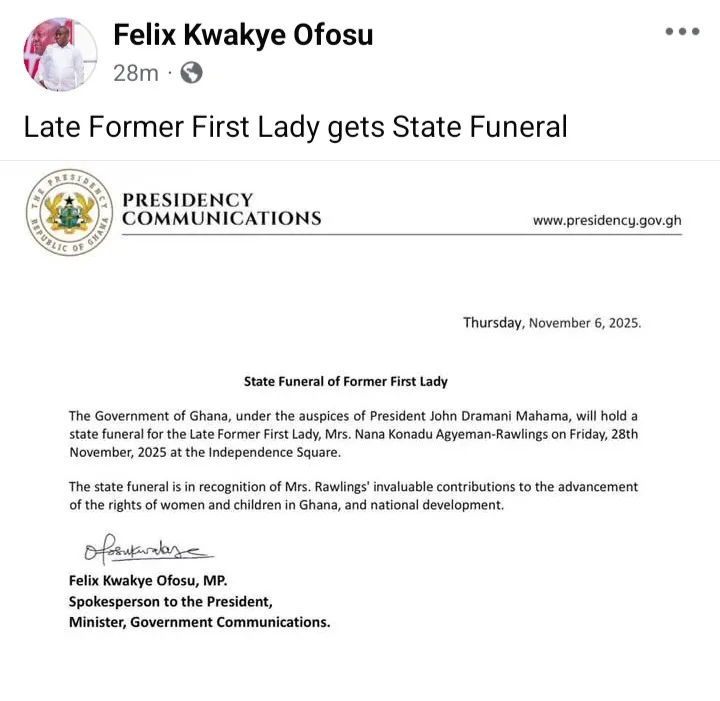Image resolution: width=720 pixels, height=701 pixels.
Task: Click the Republic of Ghana presidential seal
Action: coord(69,212)
